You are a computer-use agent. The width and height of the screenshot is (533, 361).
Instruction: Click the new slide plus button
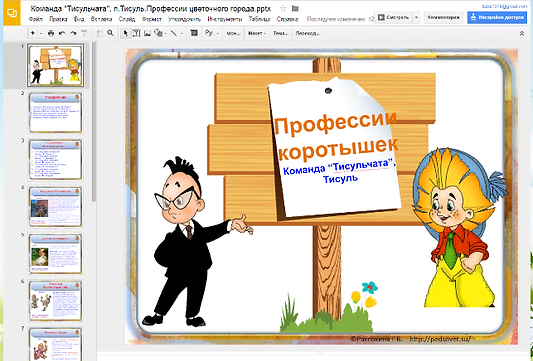click(x=33, y=33)
